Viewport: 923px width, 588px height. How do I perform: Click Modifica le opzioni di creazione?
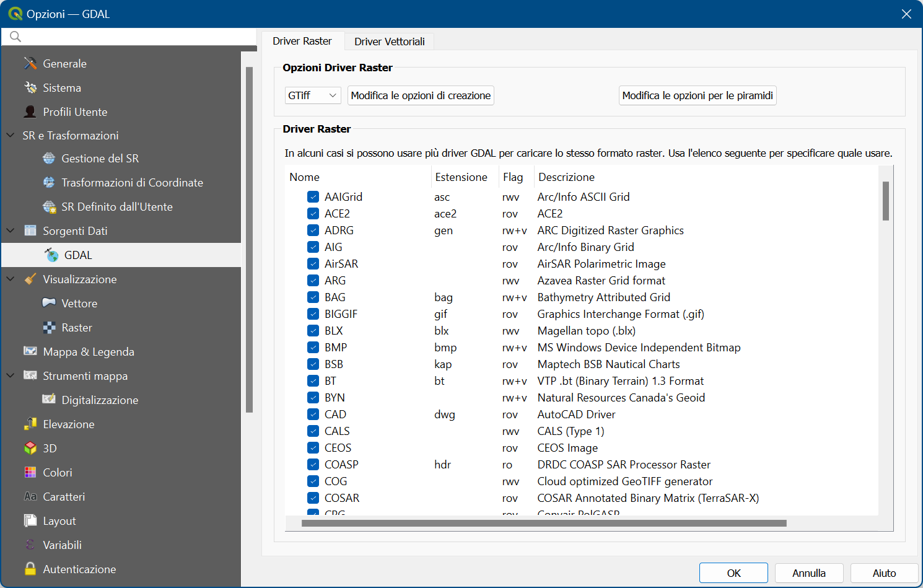coord(421,95)
